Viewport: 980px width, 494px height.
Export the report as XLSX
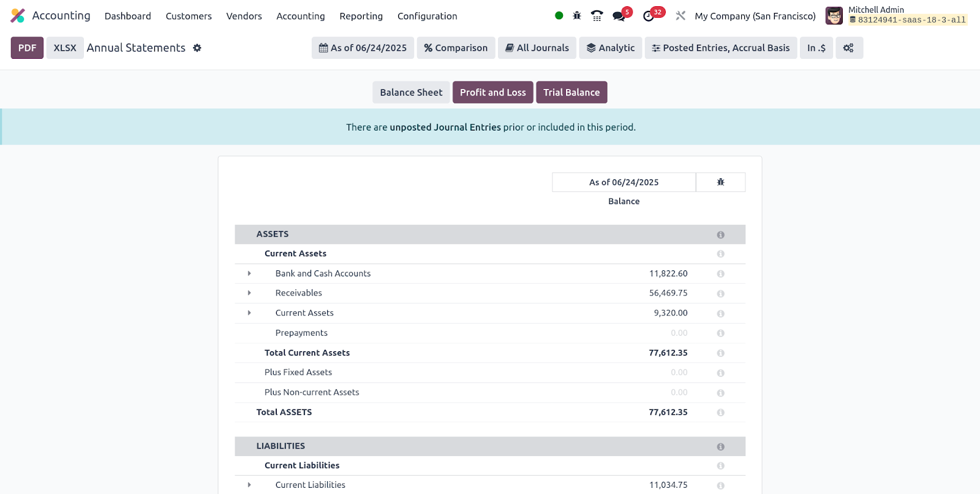click(x=65, y=48)
